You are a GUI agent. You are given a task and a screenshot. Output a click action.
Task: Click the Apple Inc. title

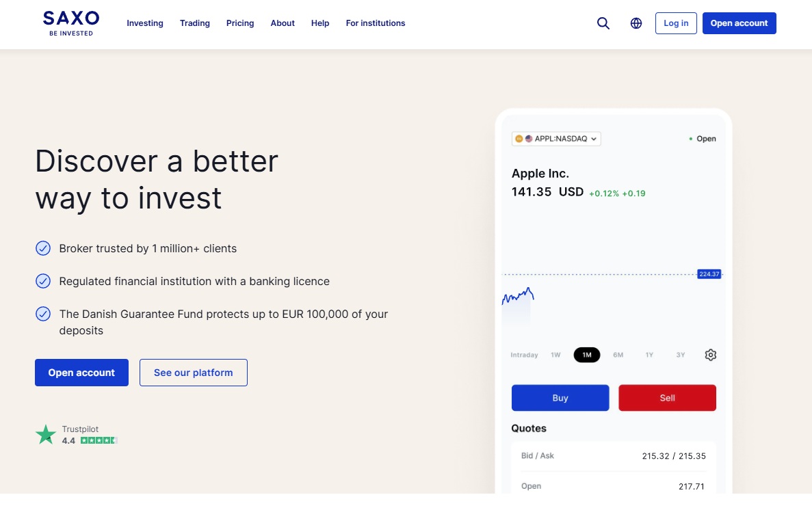point(540,174)
